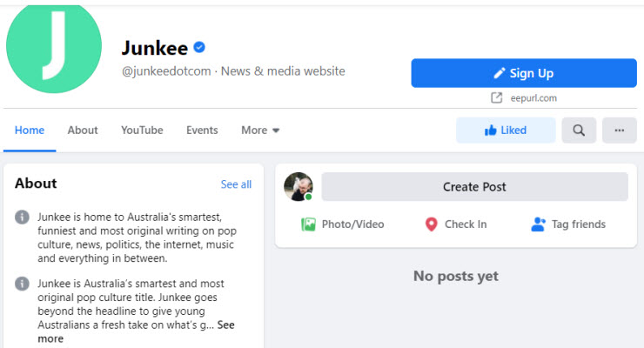This screenshot has width=644, height=348.
Task: Click the first About info icon
Action: (x=22, y=217)
